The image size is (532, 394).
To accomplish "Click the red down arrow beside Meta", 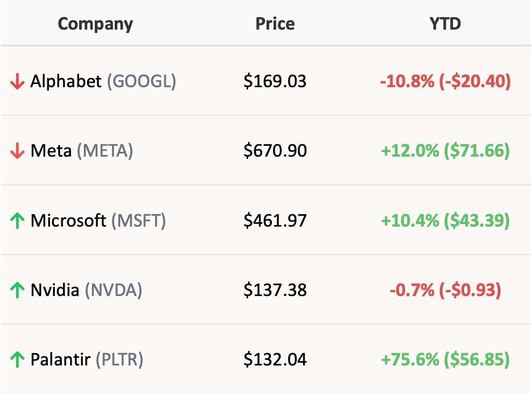I will [x=18, y=151].
